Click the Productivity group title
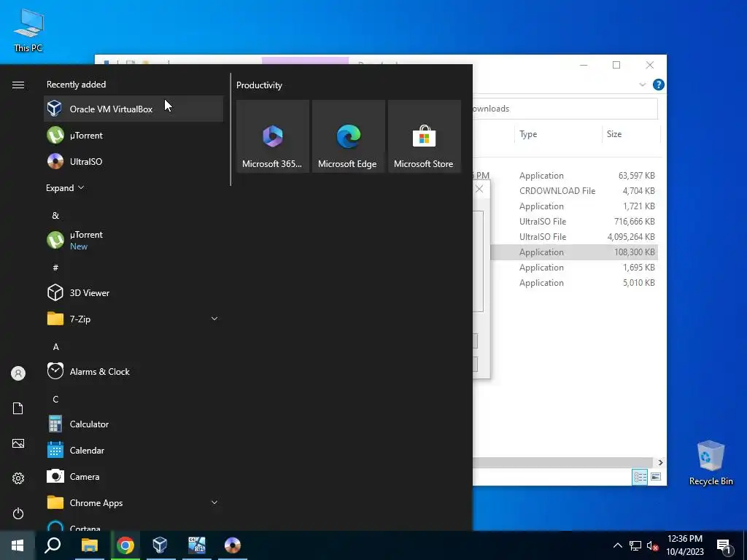Image resolution: width=747 pixels, height=560 pixels. click(259, 85)
